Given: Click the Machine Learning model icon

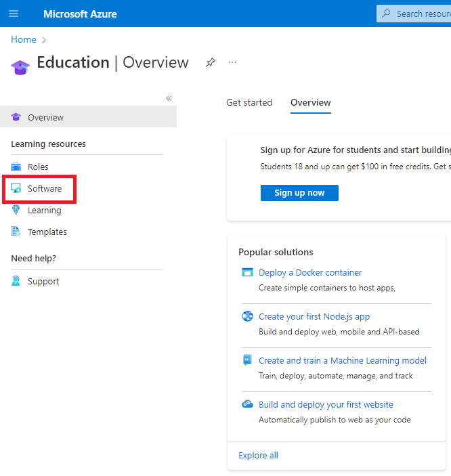Looking at the screenshot, I should tap(247, 360).
